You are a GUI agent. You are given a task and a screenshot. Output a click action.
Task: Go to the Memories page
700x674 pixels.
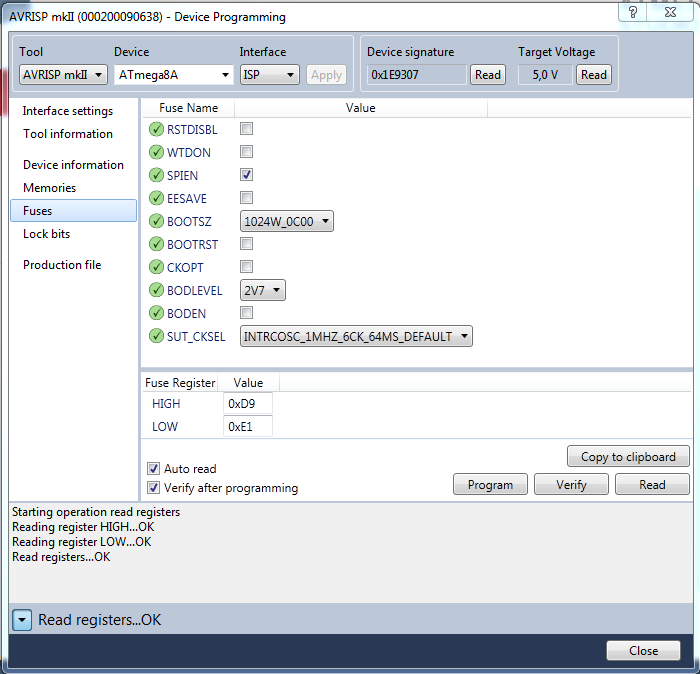coord(50,188)
